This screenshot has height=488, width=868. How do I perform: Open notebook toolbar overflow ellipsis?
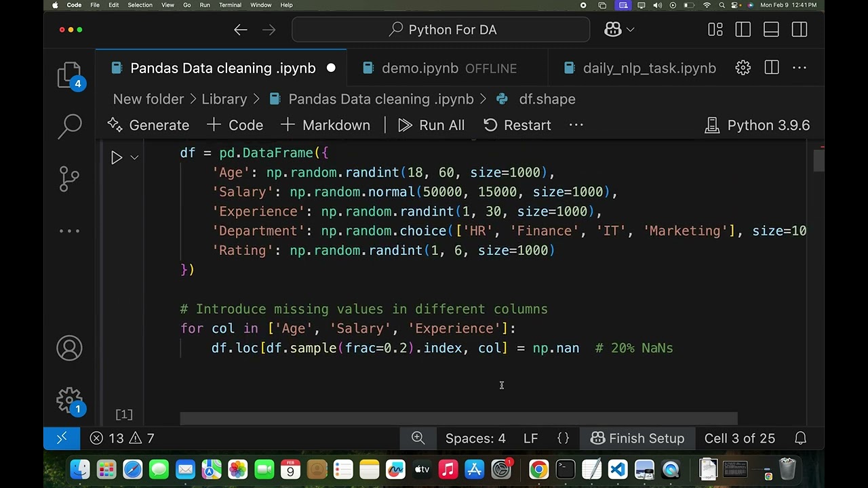(x=576, y=125)
